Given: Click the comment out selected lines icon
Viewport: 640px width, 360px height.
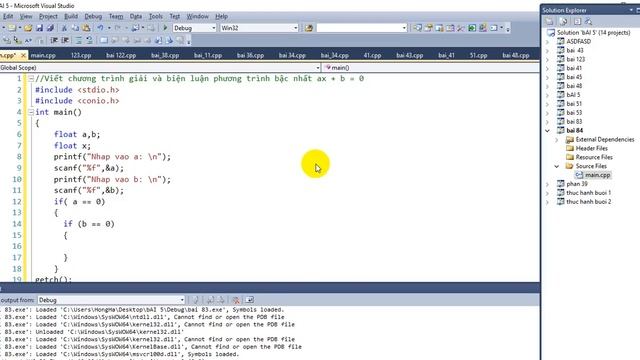Looking at the screenshot, I should tap(78, 40).
